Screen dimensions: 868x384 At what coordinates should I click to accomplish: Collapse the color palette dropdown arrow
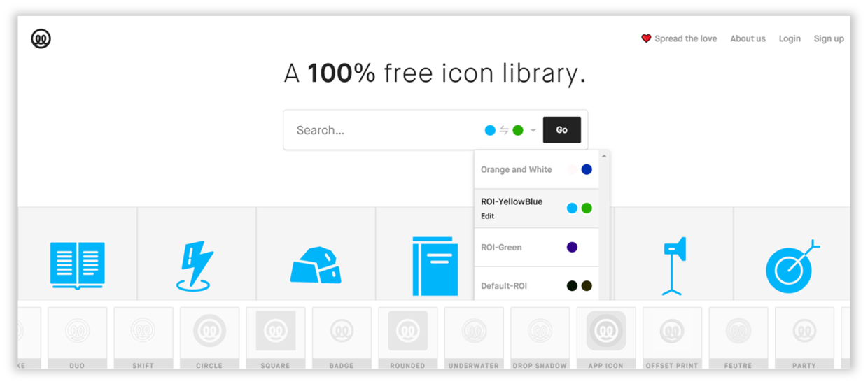coord(533,131)
